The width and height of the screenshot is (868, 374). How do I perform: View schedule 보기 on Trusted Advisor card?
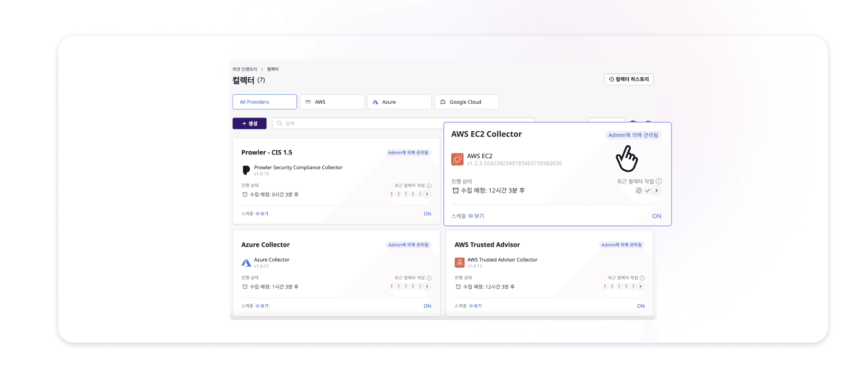coord(475,306)
